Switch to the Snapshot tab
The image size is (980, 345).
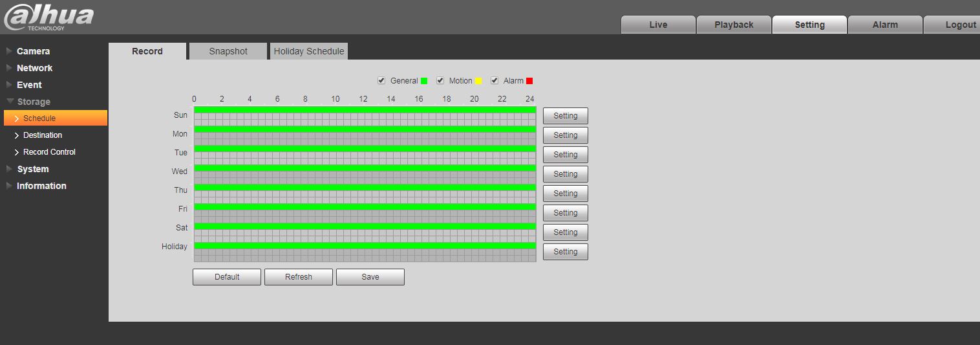pos(228,51)
